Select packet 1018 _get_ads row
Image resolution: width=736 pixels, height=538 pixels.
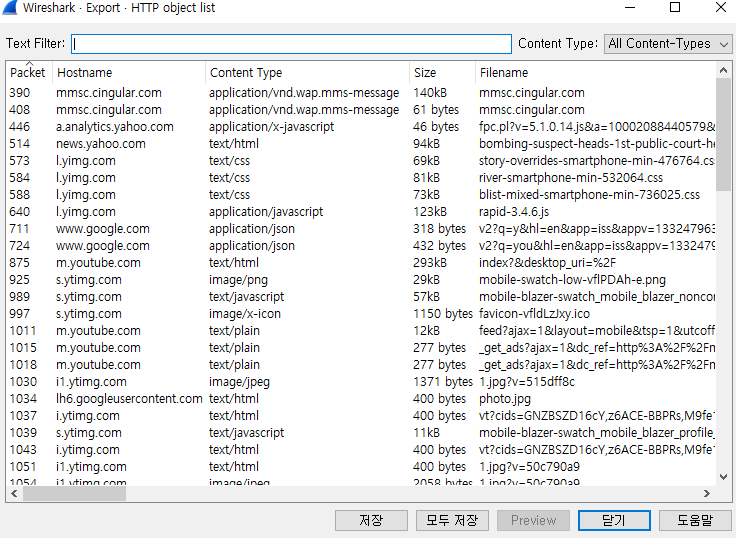(361, 365)
